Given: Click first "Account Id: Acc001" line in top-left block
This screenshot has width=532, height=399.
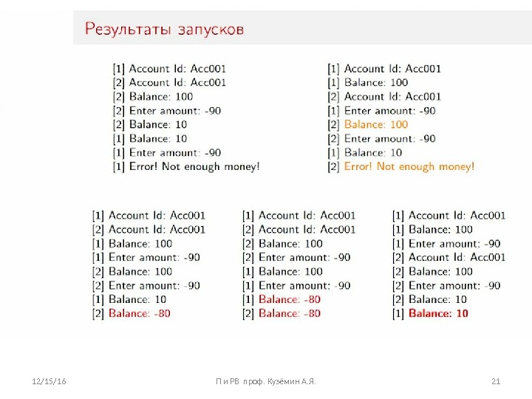Looking at the screenshot, I should click(169, 69).
